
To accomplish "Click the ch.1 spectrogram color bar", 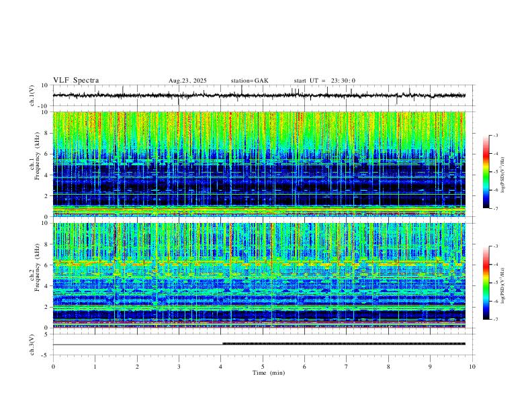I will click(x=486, y=172).
